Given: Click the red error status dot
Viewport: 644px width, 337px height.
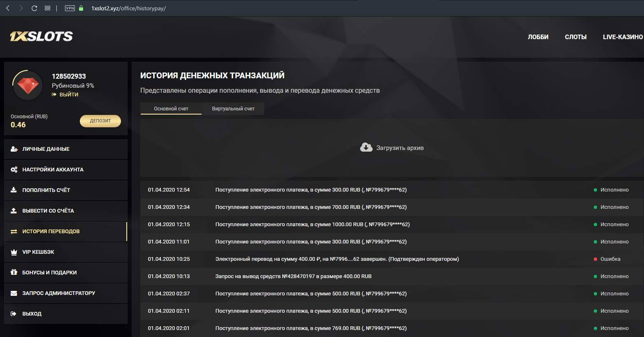Looking at the screenshot, I should pyautogui.click(x=595, y=259).
